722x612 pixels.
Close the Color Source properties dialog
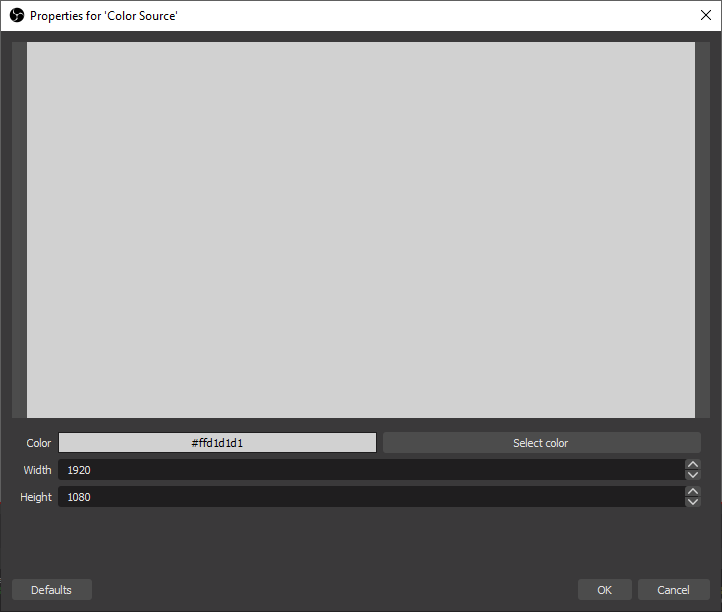pos(705,15)
